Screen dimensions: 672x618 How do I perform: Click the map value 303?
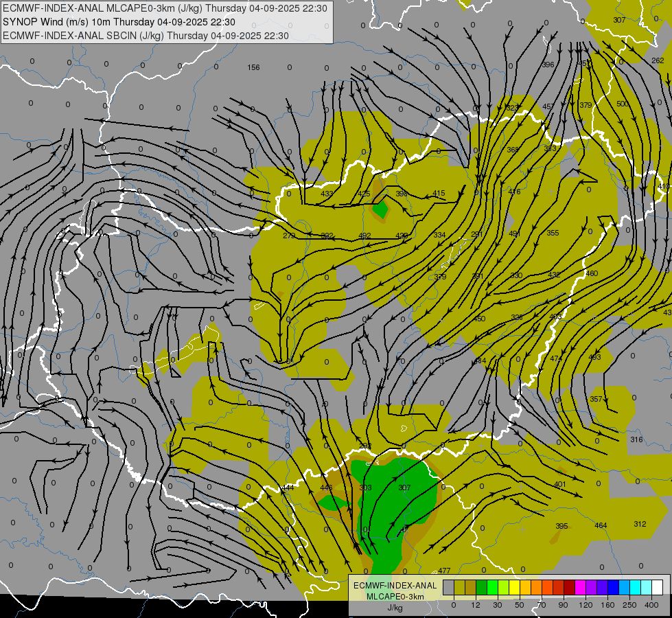[x=366, y=488]
